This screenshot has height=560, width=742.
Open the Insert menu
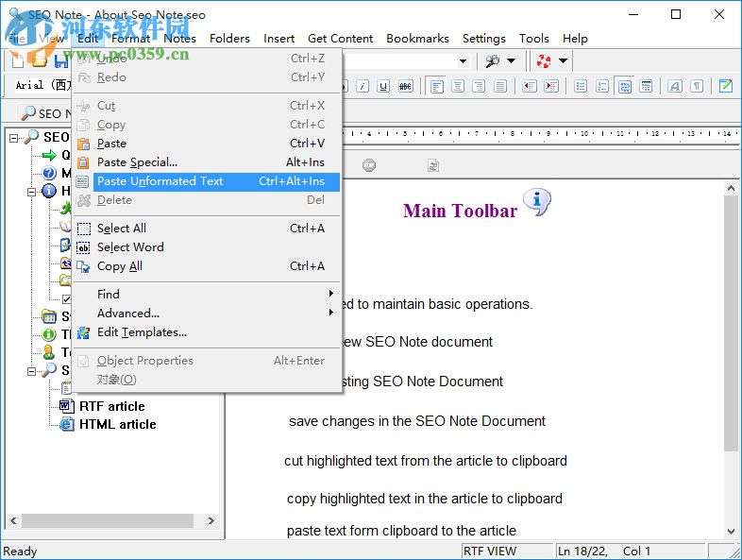click(278, 39)
